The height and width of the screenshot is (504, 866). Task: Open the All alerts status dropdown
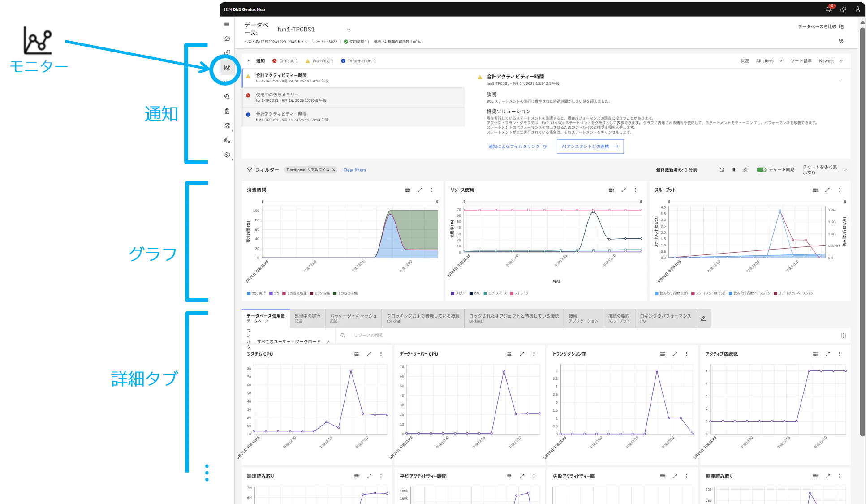769,61
